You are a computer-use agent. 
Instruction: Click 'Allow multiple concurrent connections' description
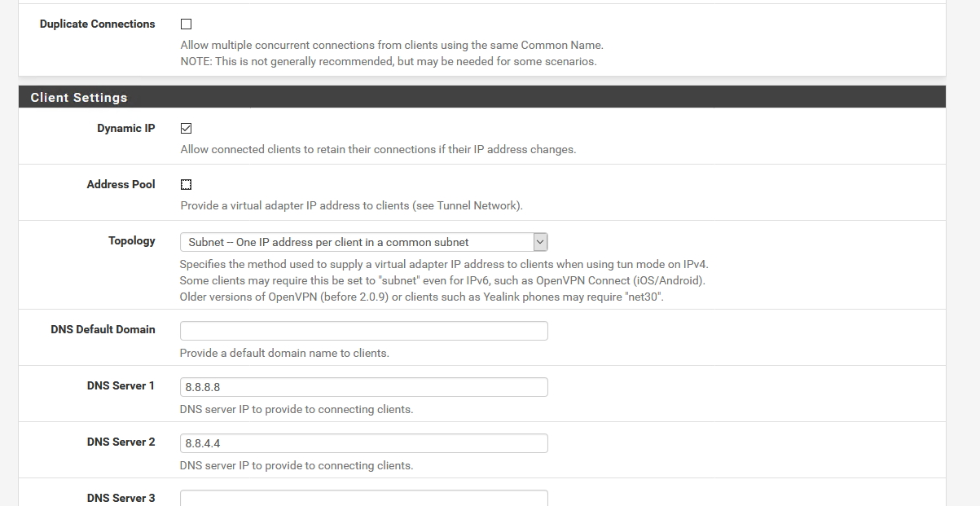pyautogui.click(x=392, y=45)
